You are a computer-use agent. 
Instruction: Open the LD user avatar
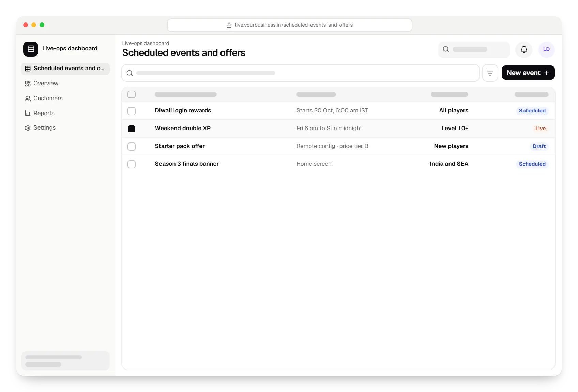pos(546,49)
